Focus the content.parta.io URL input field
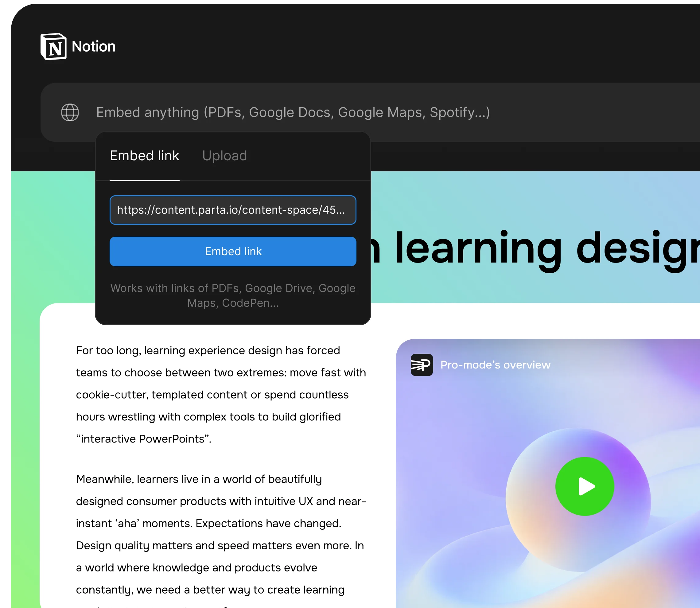This screenshot has height=608, width=700. click(233, 210)
